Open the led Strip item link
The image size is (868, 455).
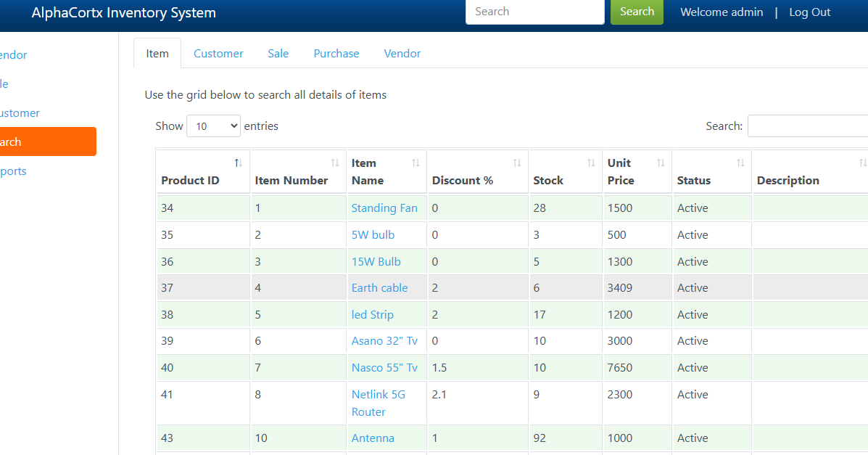click(x=372, y=314)
